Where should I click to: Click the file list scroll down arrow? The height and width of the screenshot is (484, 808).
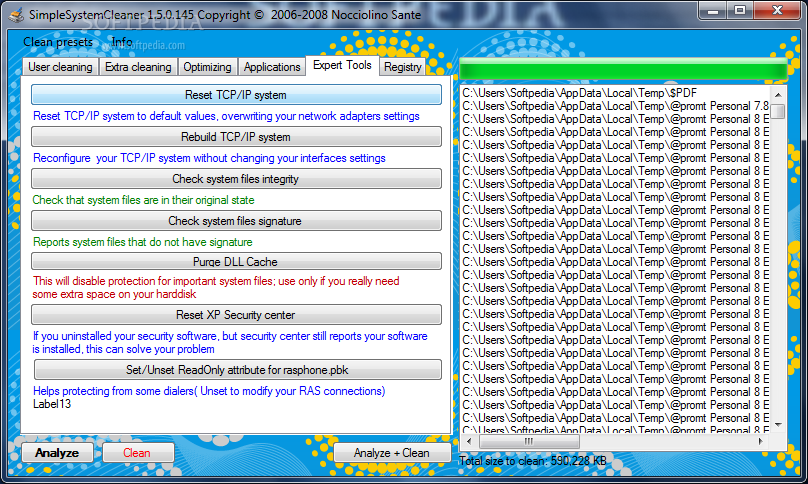point(778,425)
